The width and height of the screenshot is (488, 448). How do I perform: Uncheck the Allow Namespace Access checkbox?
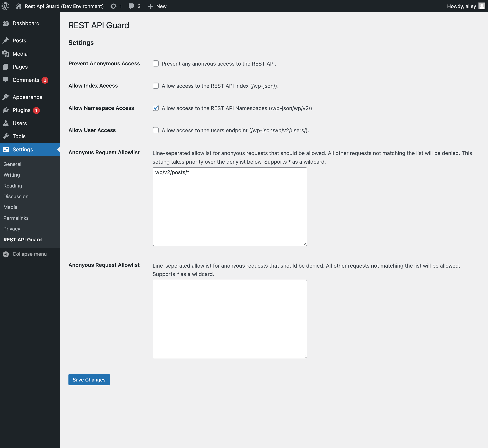click(x=156, y=108)
